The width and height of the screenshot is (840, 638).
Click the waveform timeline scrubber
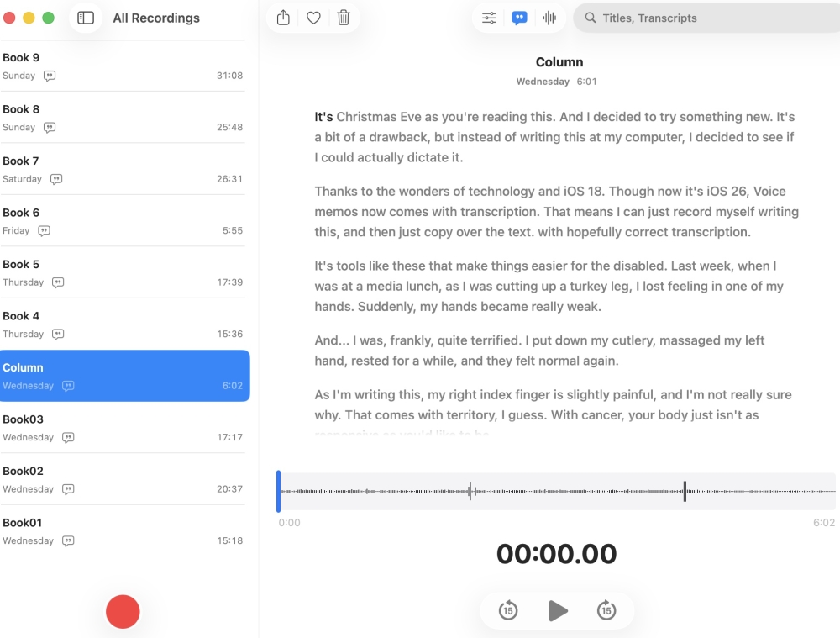556,491
